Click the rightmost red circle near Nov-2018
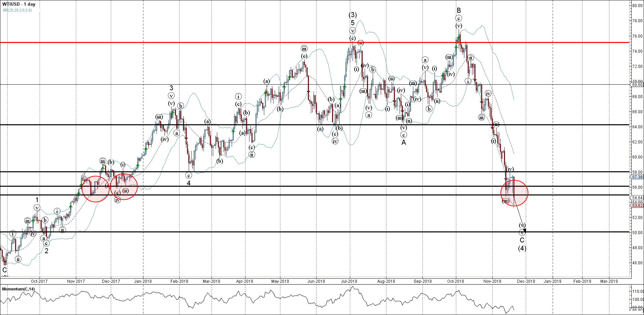This screenshot has height=315, width=644. (x=514, y=192)
